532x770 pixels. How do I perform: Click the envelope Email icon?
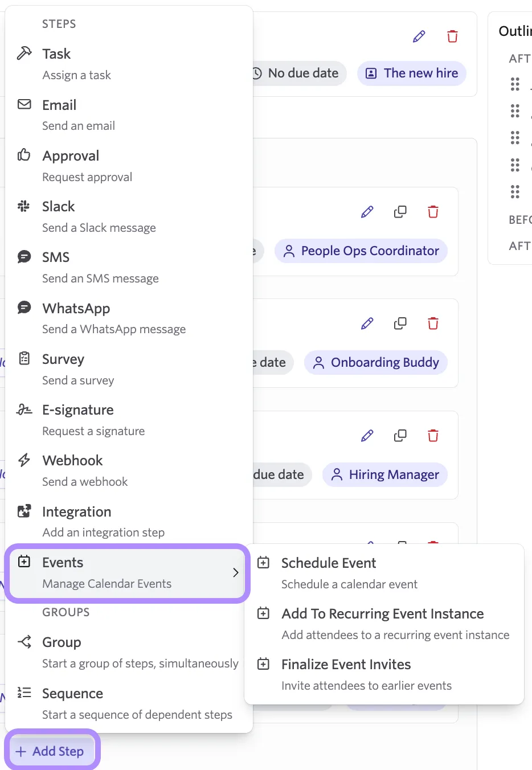tap(24, 104)
